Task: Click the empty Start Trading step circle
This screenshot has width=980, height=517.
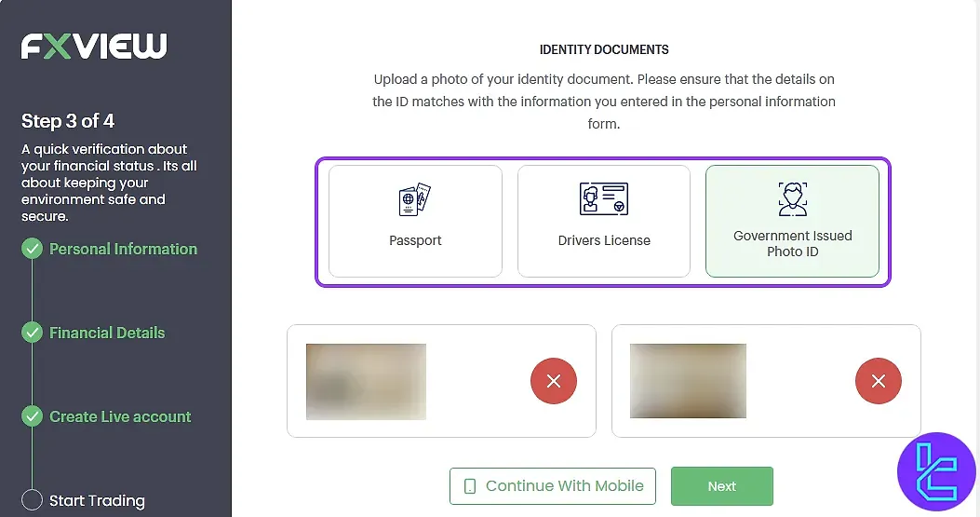Action: pyautogui.click(x=33, y=500)
